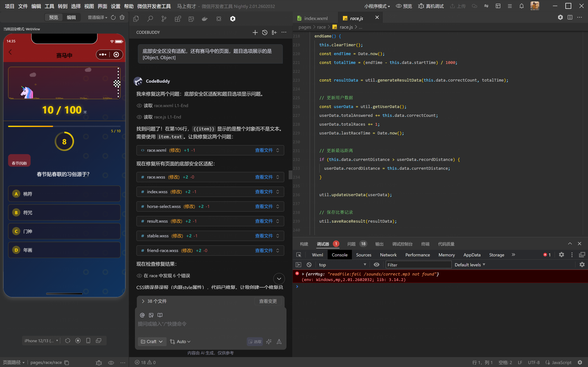Click the 查看变更 button
The height and width of the screenshot is (367, 588).
pyautogui.click(x=268, y=301)
